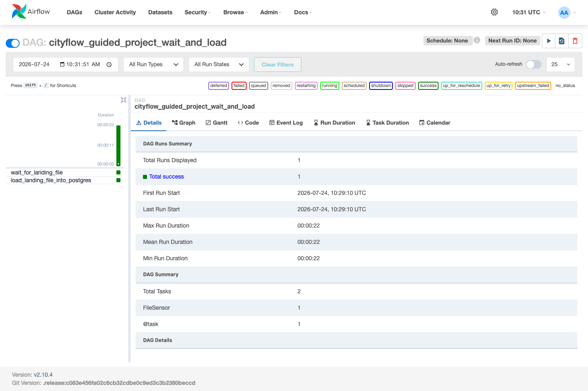Expand the Browse menu
This screenshot has height=391, width=588.
(x=236, y=12)
